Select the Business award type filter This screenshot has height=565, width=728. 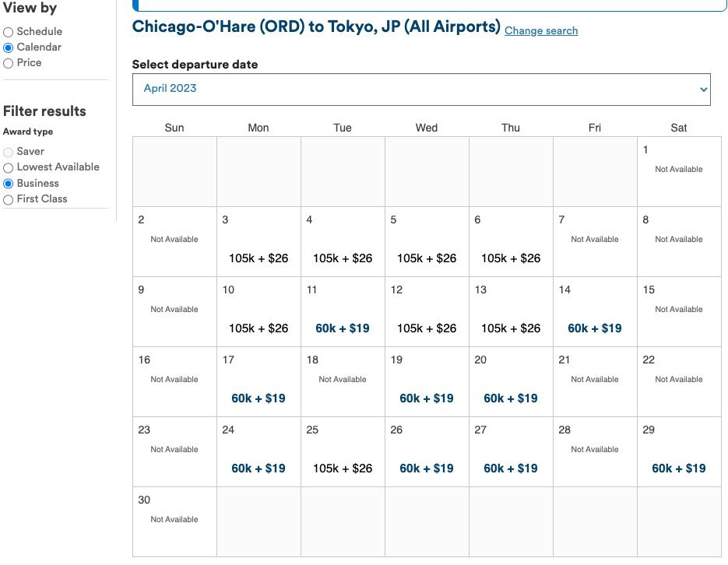pos(9,183)
